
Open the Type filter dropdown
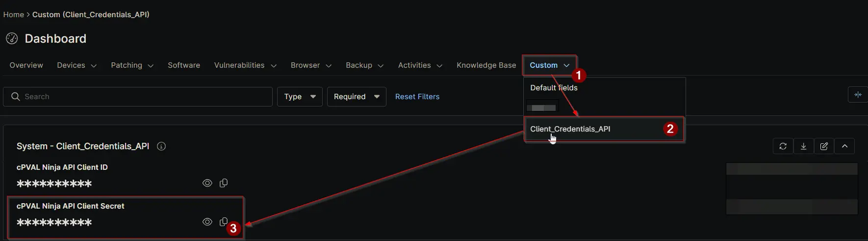(300, 97)
